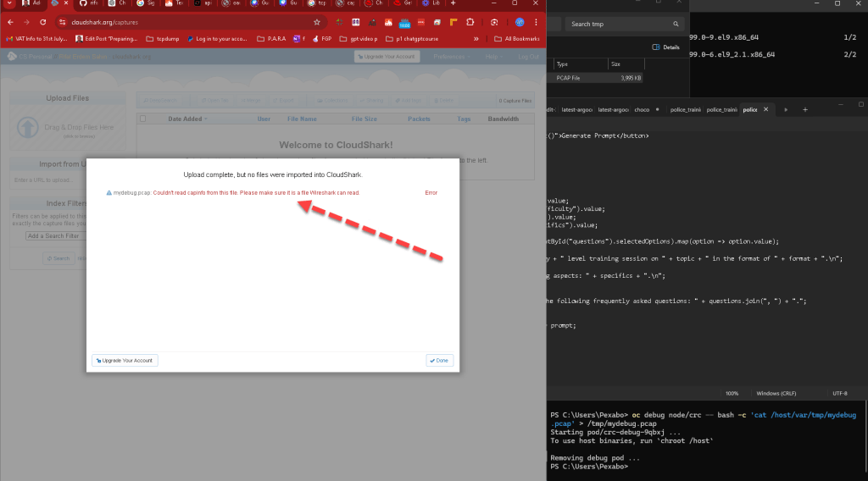Expand the hidden bookmarks chevron
Screen dimensions: 868x481
coord(476,39)
